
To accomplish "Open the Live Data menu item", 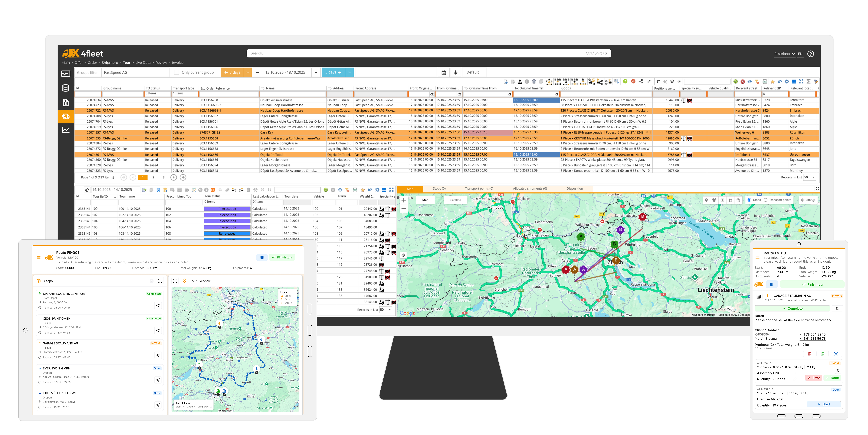I will click(143, 63).
